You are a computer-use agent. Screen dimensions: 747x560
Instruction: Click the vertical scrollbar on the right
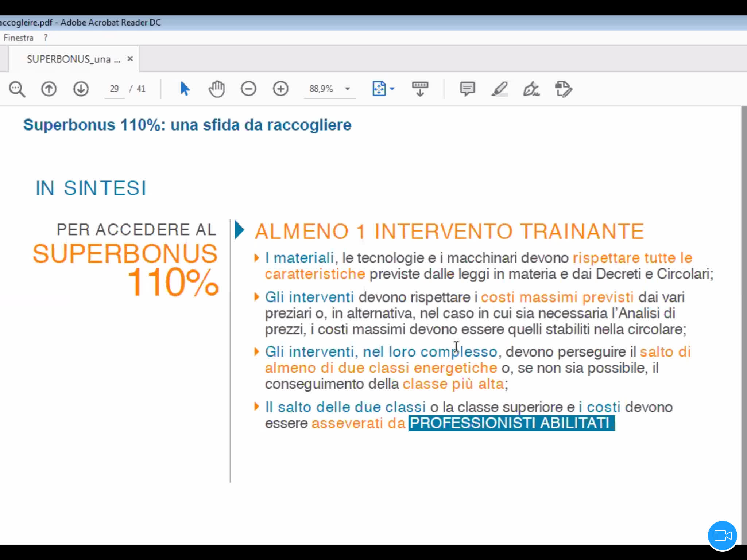744,324
